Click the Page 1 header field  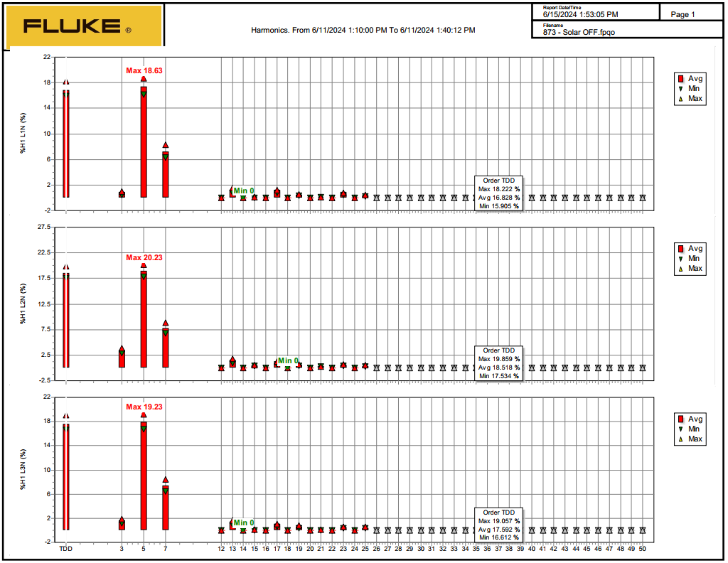[683, 14]
